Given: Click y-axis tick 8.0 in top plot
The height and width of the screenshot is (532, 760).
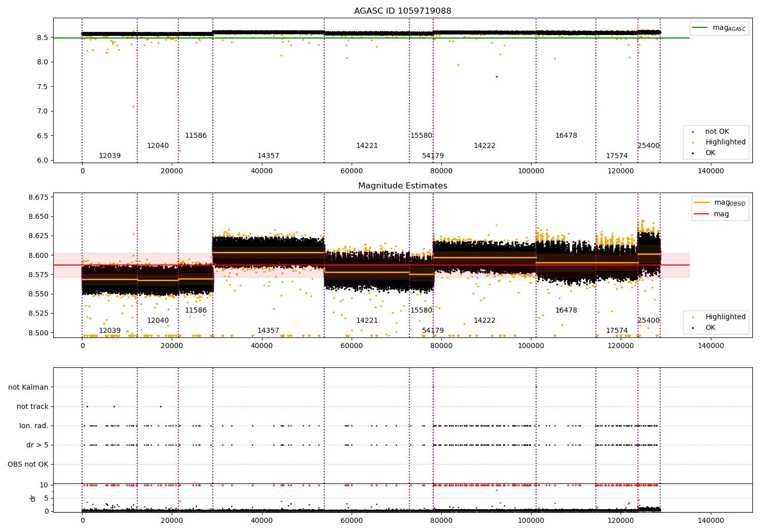Looking at the screenshot, I should [43, 62].
